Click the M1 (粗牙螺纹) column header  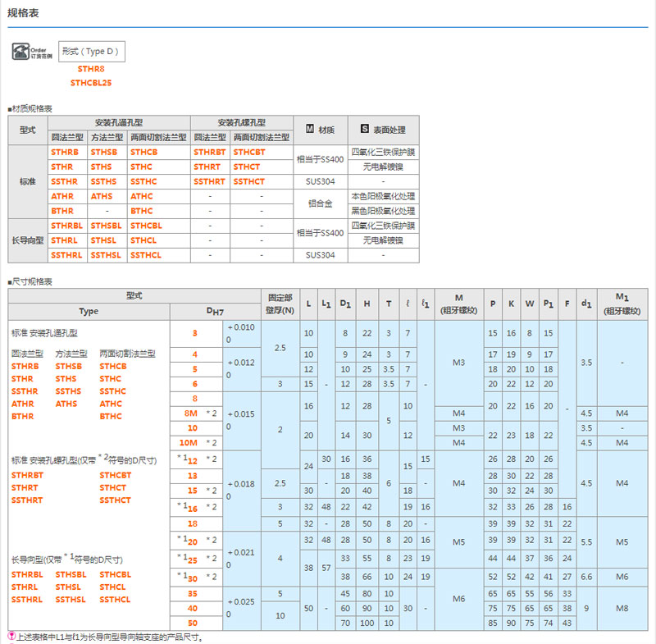[622, 304]
